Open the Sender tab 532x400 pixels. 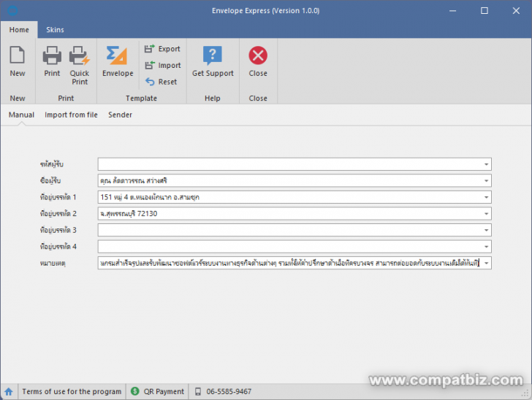(x=120, y=115)
